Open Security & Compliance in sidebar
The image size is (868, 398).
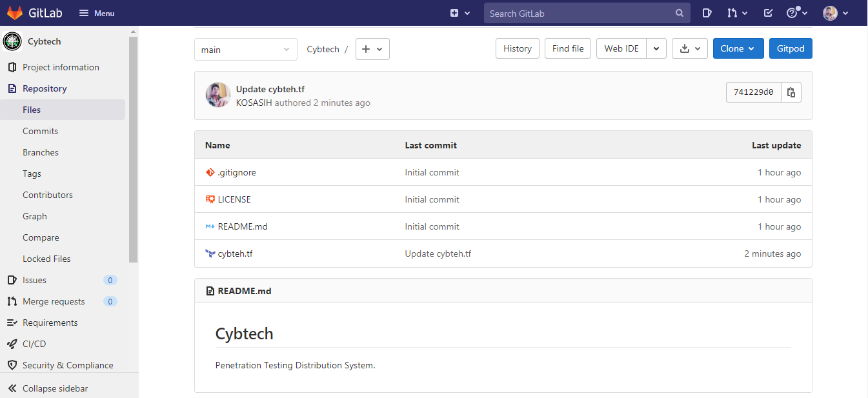point(68,365)
